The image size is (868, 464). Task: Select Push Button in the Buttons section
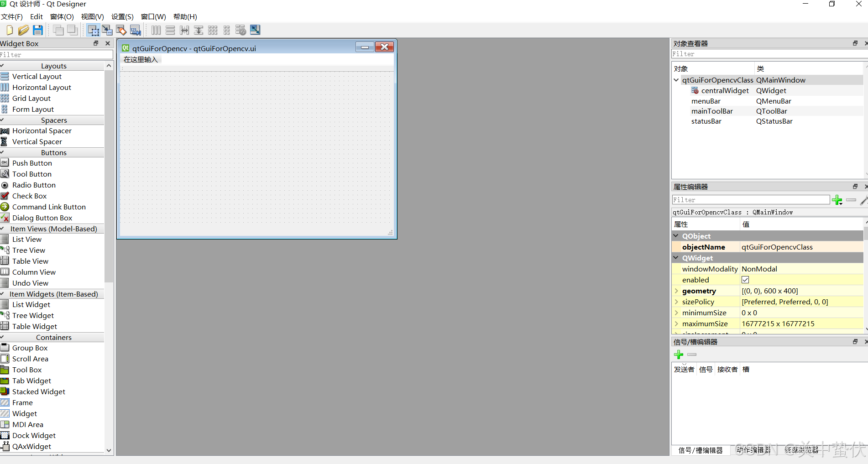tap(32, 163)
